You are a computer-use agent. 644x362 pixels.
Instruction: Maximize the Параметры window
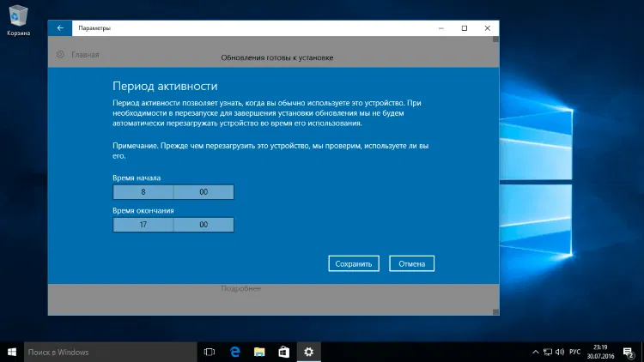coord(464,28)
